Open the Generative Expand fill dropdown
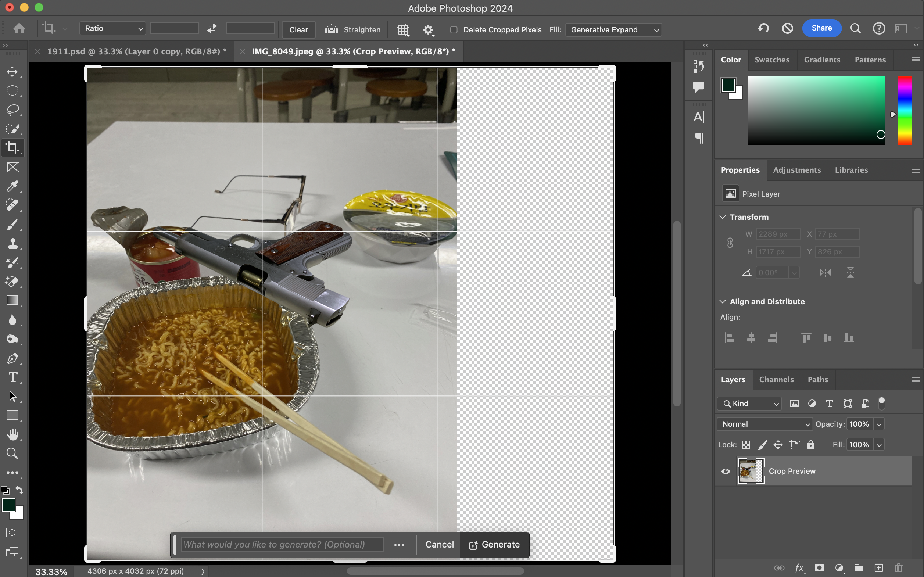The height and width of the screenshot is (577, 924). 613,30
